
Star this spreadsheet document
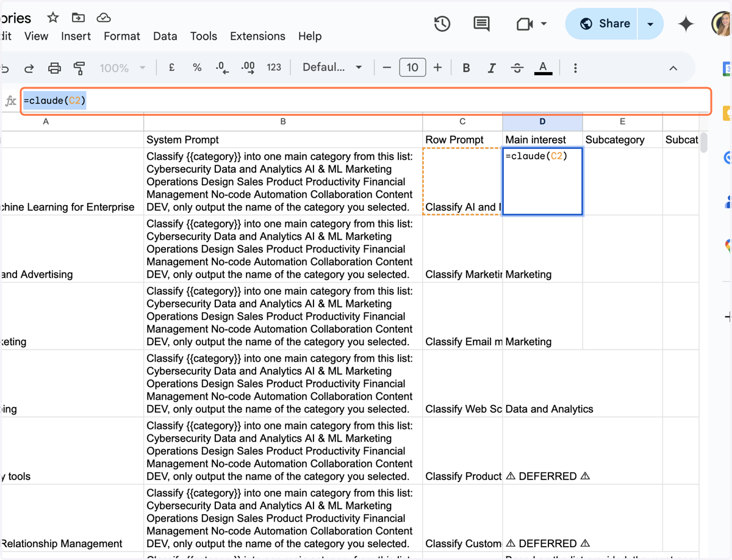tap(53, 18)
